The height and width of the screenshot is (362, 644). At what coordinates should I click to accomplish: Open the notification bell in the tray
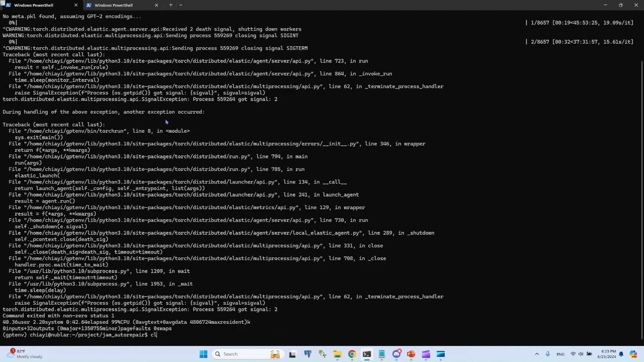tap(621, 354)
